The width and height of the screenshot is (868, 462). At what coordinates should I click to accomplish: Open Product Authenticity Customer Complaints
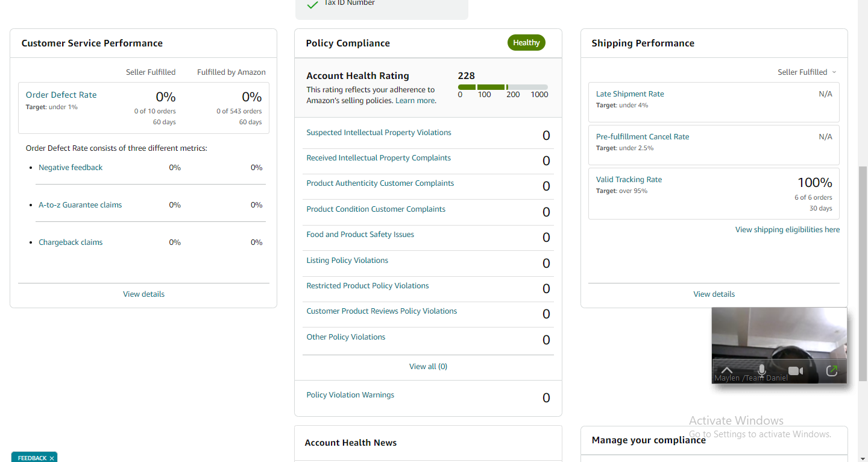pyautogui.click(x=380, y=183)
